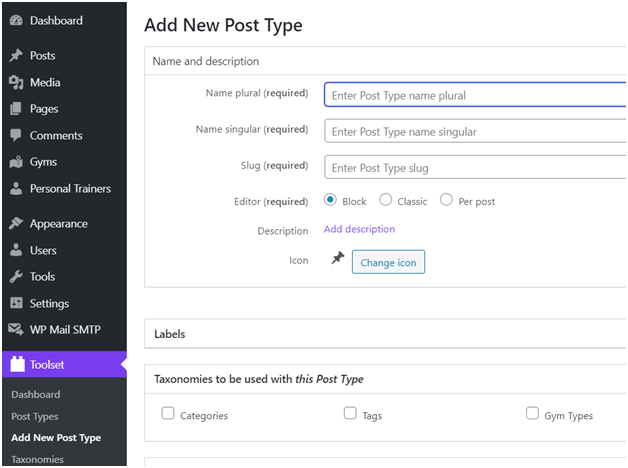Select the Toolset menu item
628x468 pixels.
click(x=64, y=364)
